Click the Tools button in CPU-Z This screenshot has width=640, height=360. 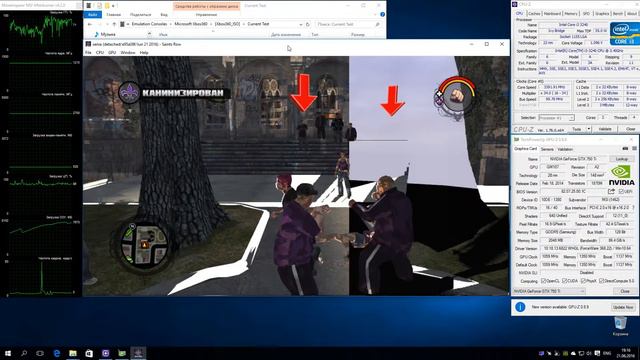coord(577,129)
